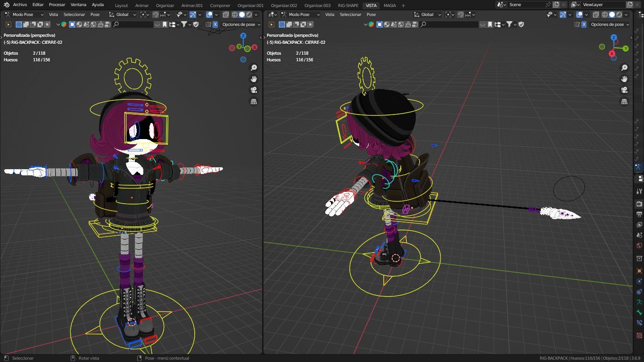Open the Modo Pose mode dropdown on left
Image resolution: width=644 pixels, height=362 pixels.
[24, 15]
